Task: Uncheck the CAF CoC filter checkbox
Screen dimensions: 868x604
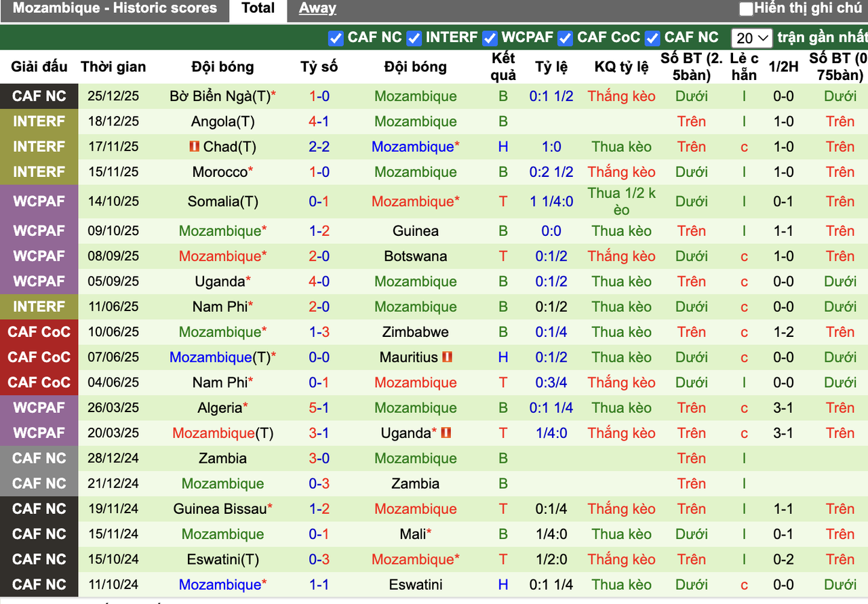Action: (x=565, y=38)
